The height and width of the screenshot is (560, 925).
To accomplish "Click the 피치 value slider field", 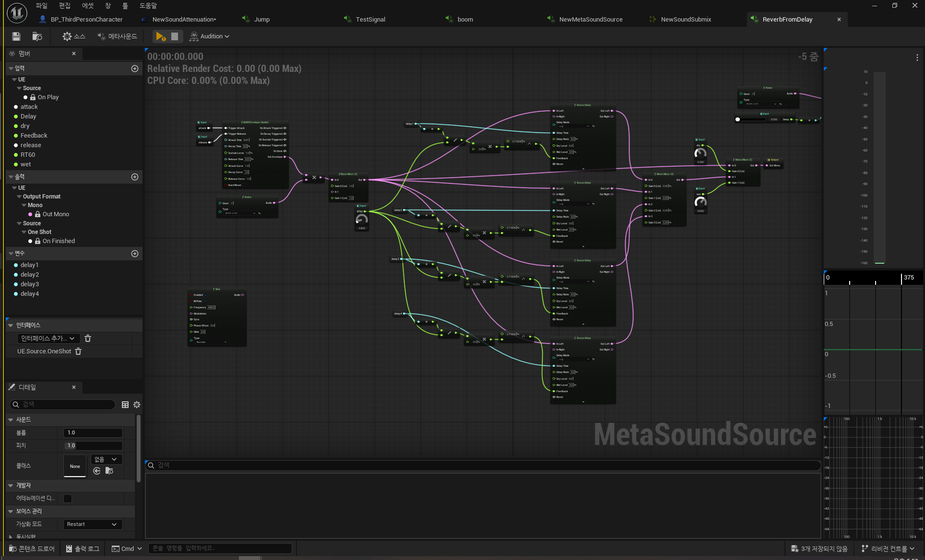I will pos(93,445).
